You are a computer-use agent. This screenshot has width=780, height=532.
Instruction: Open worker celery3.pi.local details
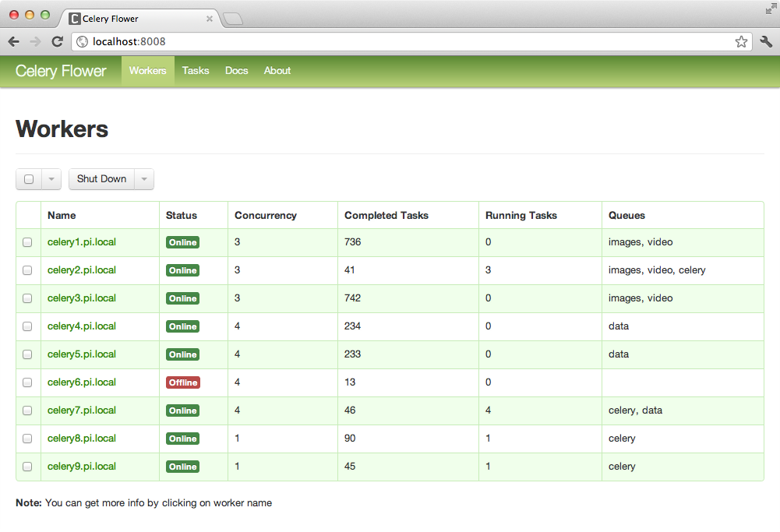(82, 298)
